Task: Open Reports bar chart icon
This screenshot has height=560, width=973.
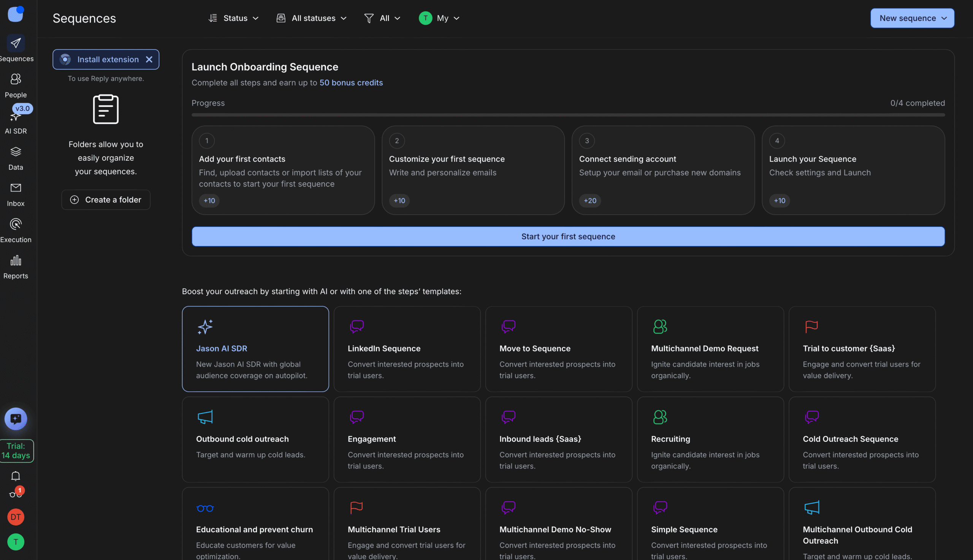Action: [x=16, y=261]
